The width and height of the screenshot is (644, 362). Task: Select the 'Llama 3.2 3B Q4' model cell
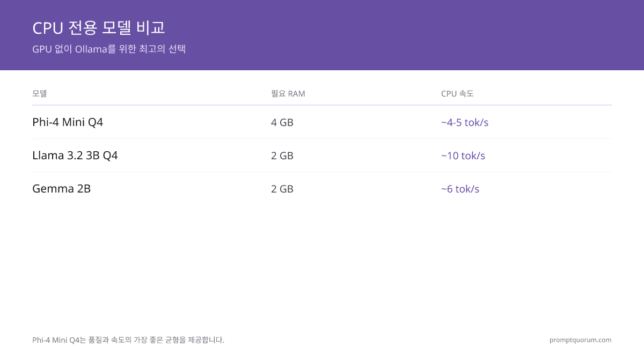point(75,156)
